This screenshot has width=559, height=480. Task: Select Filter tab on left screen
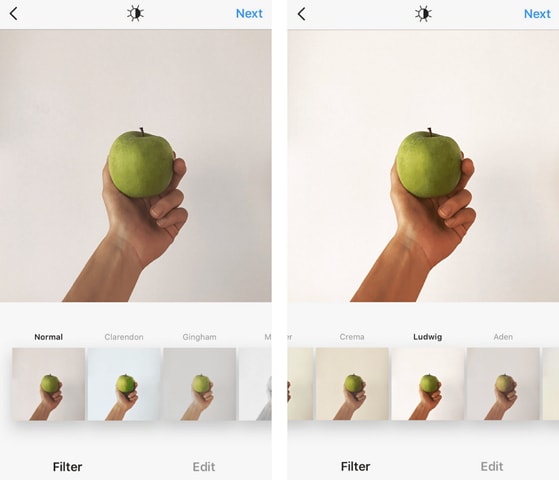pos(67,466)
